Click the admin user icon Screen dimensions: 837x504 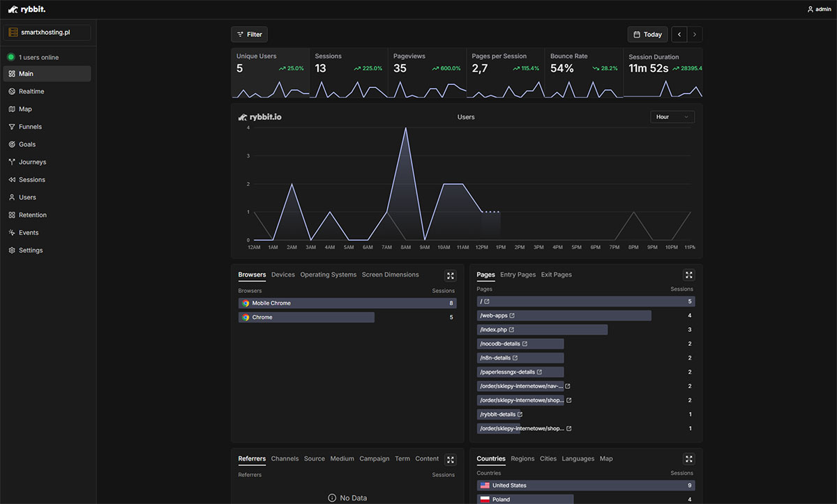[x=810, y=9]
